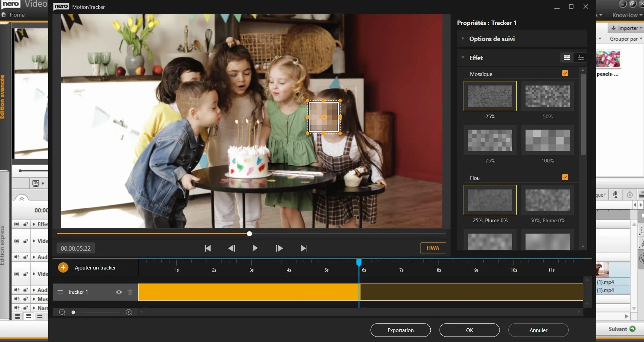This screenshot has height=342, width=644.
Task: Uncheck the Flou effect checkbox
Action: tap(565, 177)
